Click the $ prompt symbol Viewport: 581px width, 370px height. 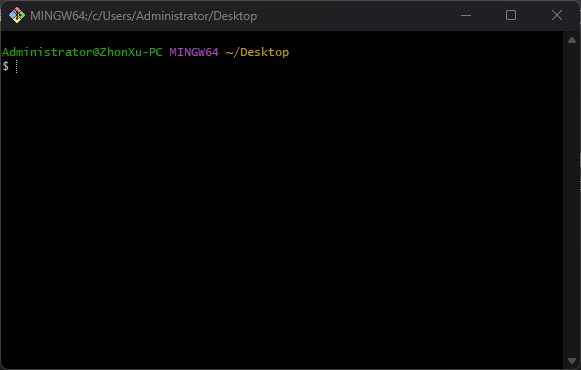tap(6, 66)
